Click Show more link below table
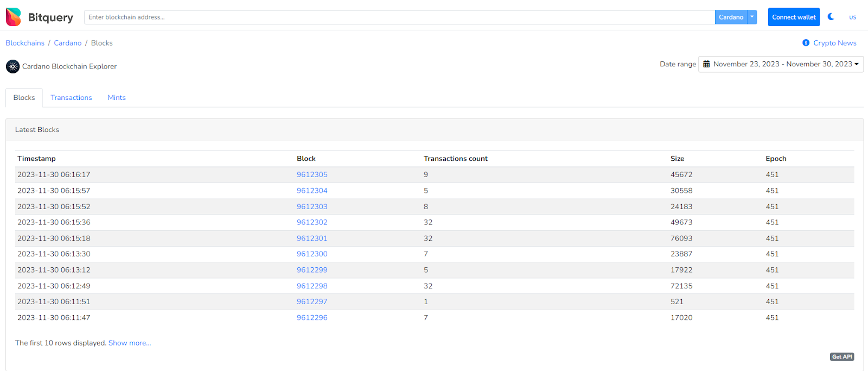Viewport: 868px width, 371px height. point(130,343)
